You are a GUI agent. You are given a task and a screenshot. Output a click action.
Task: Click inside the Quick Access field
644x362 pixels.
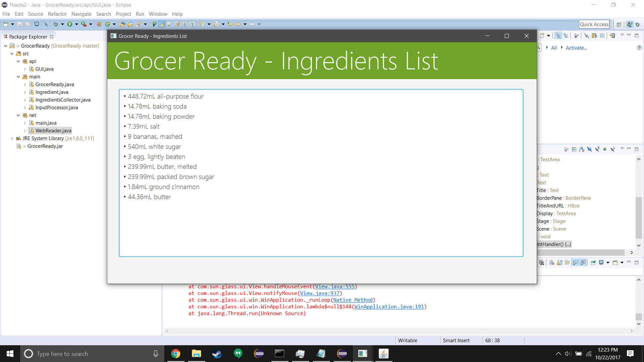click(x=594, y=24)
